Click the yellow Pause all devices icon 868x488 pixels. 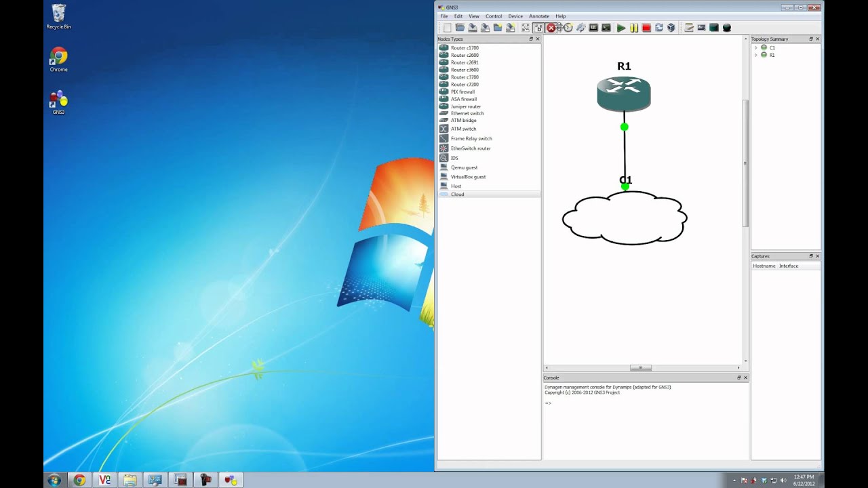634,28
